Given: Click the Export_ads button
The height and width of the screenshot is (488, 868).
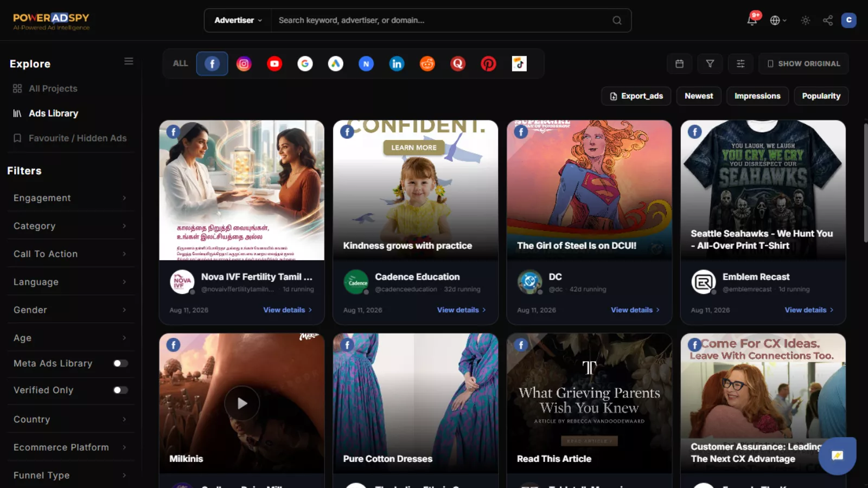Looking at the screenshot, I should (x=636, y=96).
